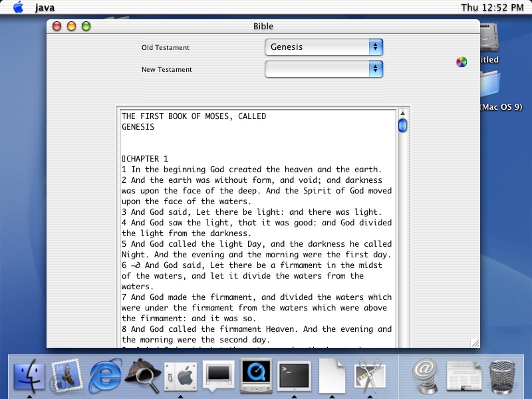The image size is (532, 399).
Task: Open the Displays monitor icon in Dock
Action: (218, 376)
